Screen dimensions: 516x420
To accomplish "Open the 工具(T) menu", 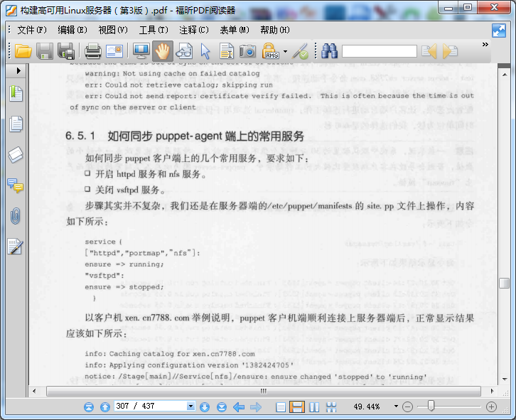I will (154, 30).
